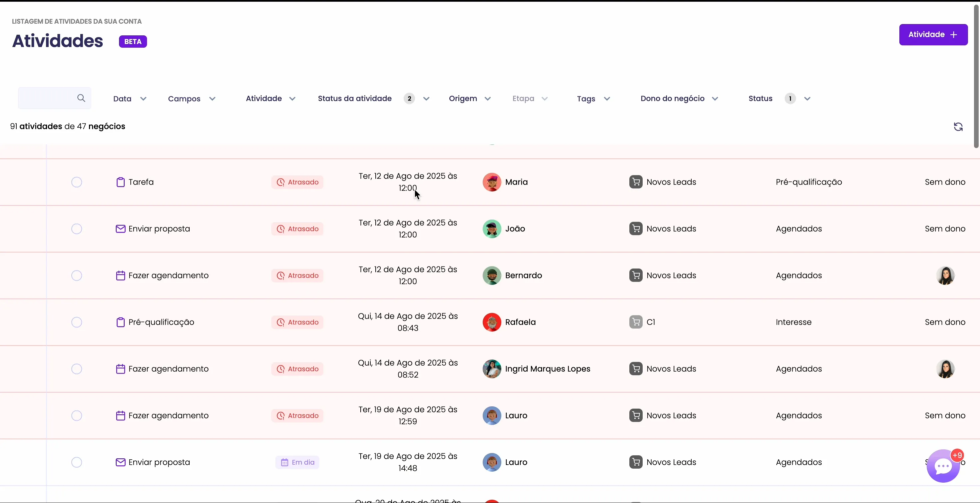Screen dimensions: 980x503
Task: Click the Atrasado clock badge in Maria's row
Action: coord(297,182)
